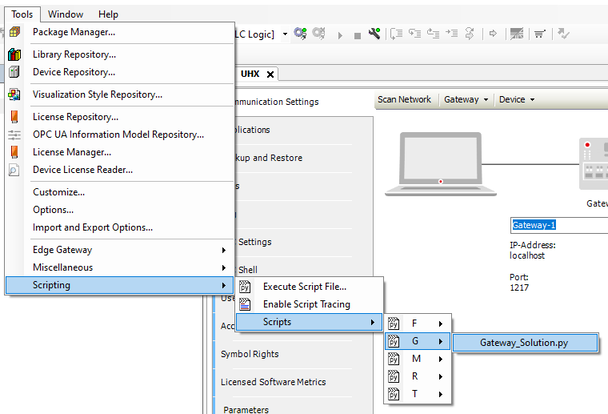
Task: Open the Window menu
Action: pyautogui.click(x=66, y=14)
